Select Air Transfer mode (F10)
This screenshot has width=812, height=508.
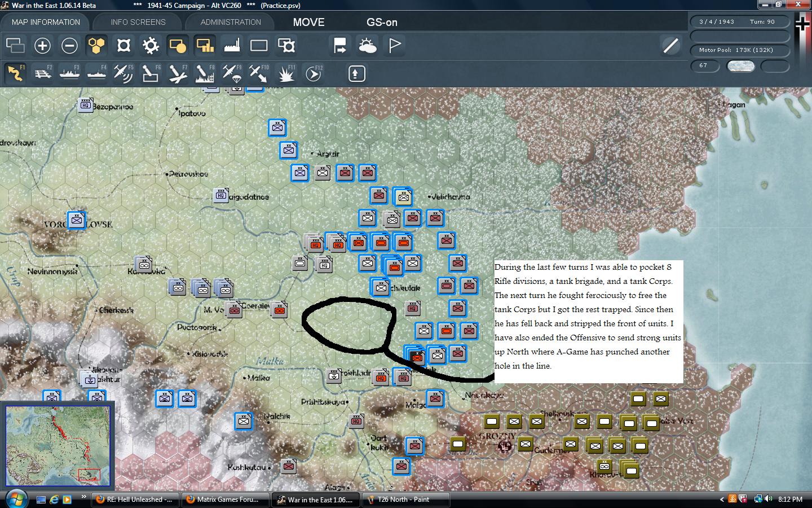[x=259, y=73]
